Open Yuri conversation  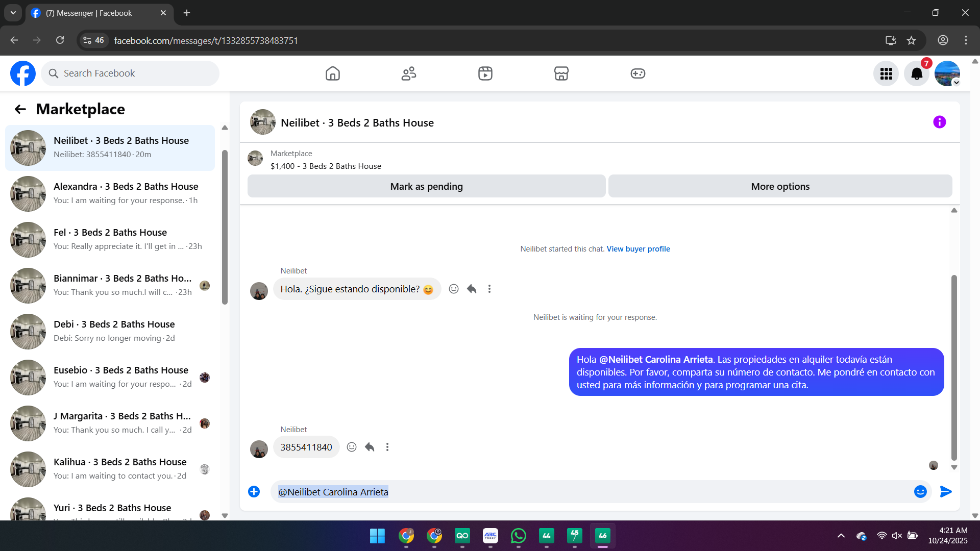click(110, 507)
